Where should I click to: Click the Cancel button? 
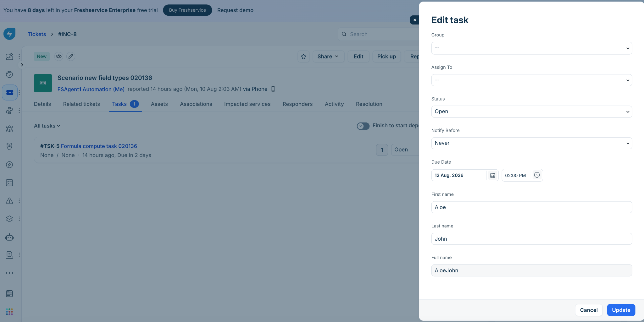click(589, 310)
